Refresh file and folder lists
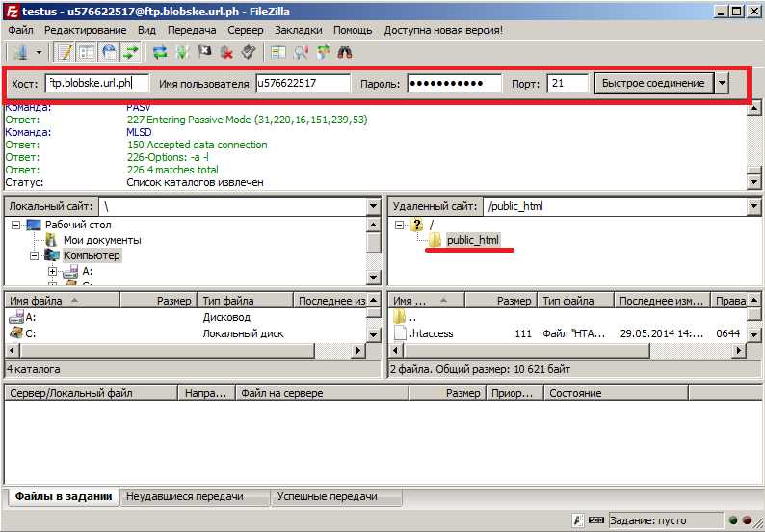Viewport: 765px width, 532px height. click(160, 52)
